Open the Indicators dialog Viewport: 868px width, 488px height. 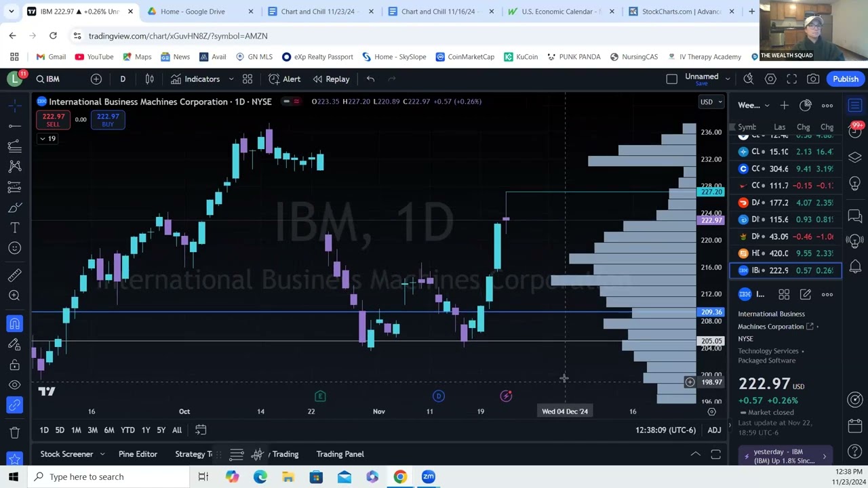[x=195, y=79]
